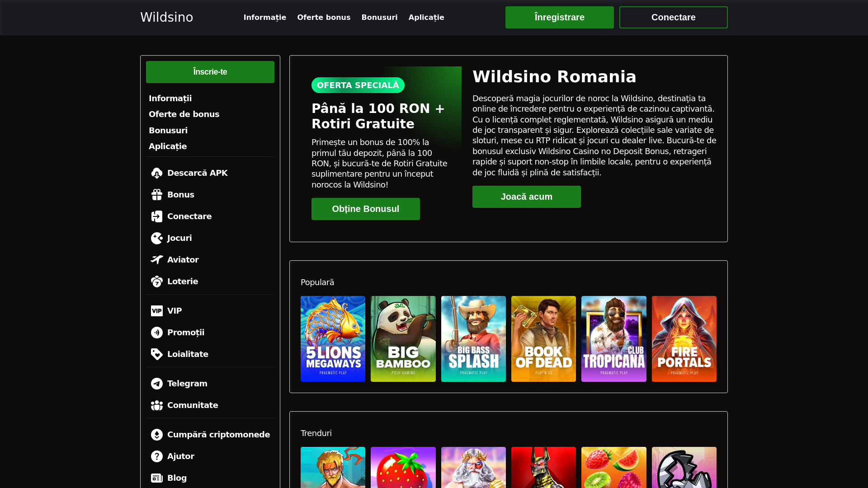Open Bonusuri in the top navigation
Viewport: 868px width, 488px height.
(x=379, y=17)
